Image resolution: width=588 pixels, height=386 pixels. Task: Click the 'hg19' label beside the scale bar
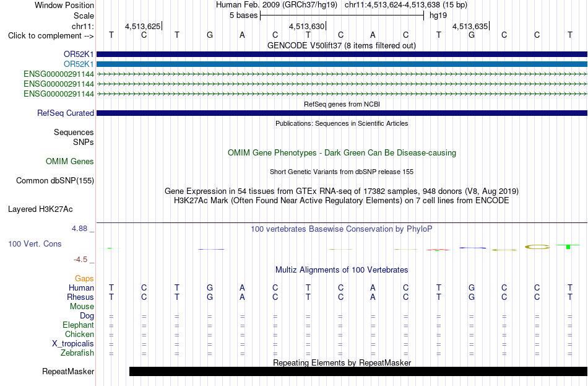[438, 15]
